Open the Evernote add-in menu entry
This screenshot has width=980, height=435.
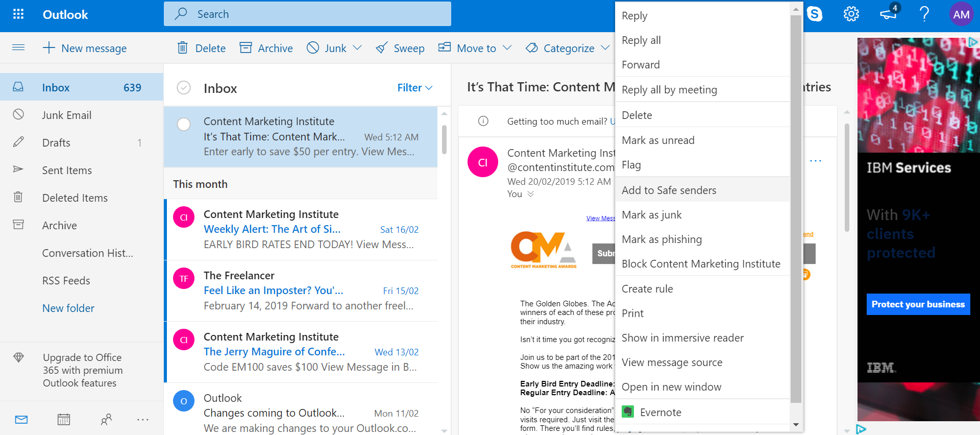point(702,412)
